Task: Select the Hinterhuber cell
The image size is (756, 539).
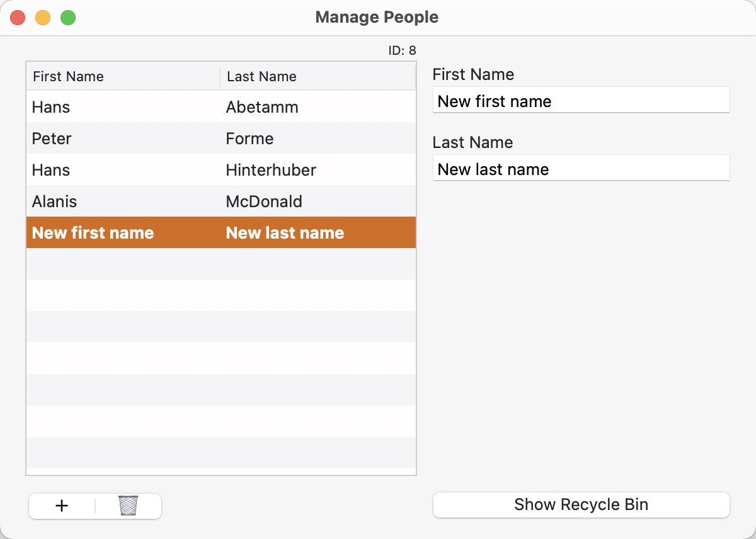Action: click(318, 170)
